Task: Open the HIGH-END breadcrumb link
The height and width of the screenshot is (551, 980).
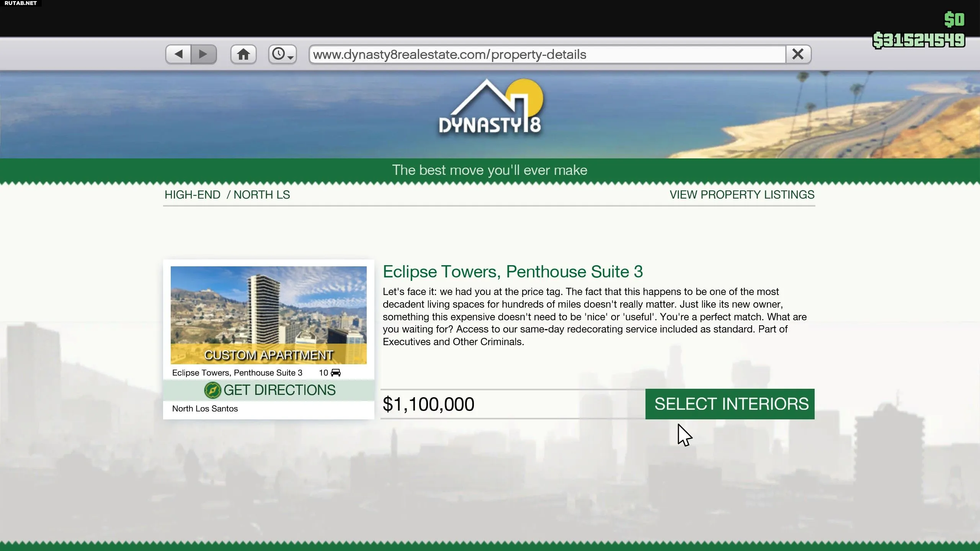Action: point(193,195)
